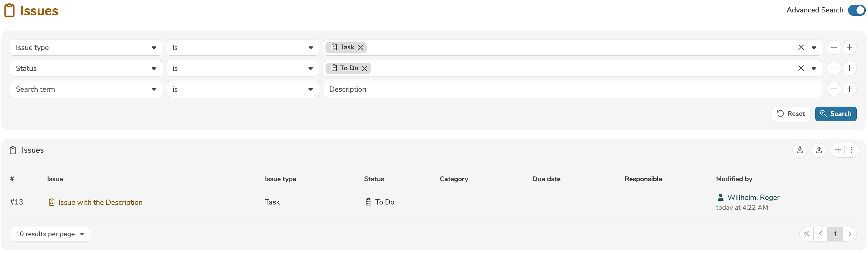Add a new issue with plus icon
The image size is (868, 253).
[x=838, y=150]
